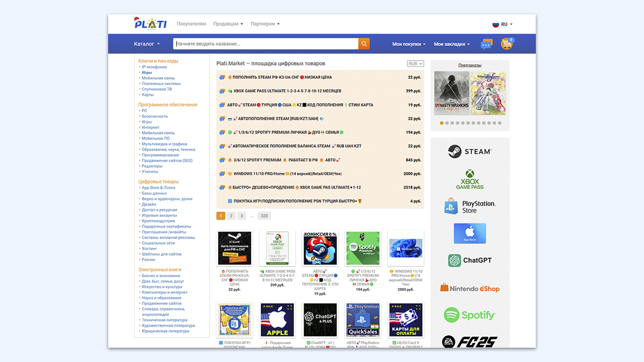Click the Электронные книги section heading
Viewport: 644px width, 362px height.
click(159, 270)
